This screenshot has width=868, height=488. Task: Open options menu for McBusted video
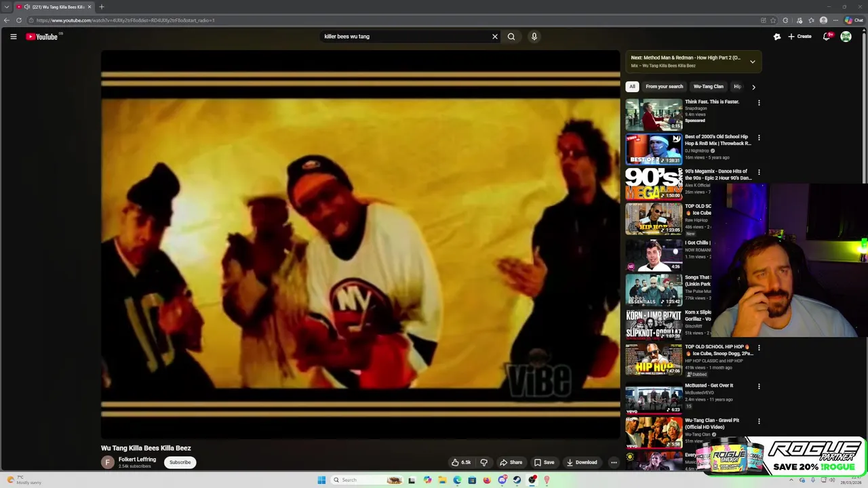tap(759, 386)
